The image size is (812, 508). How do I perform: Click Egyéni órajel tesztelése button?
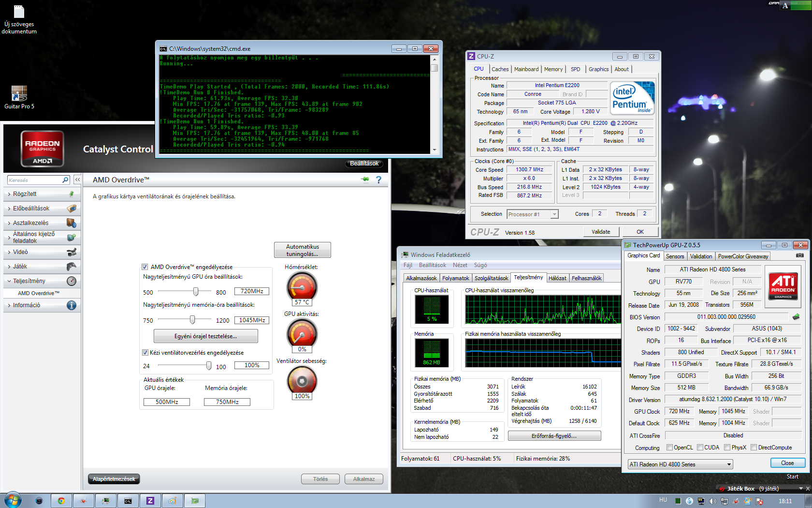(205, 336)
